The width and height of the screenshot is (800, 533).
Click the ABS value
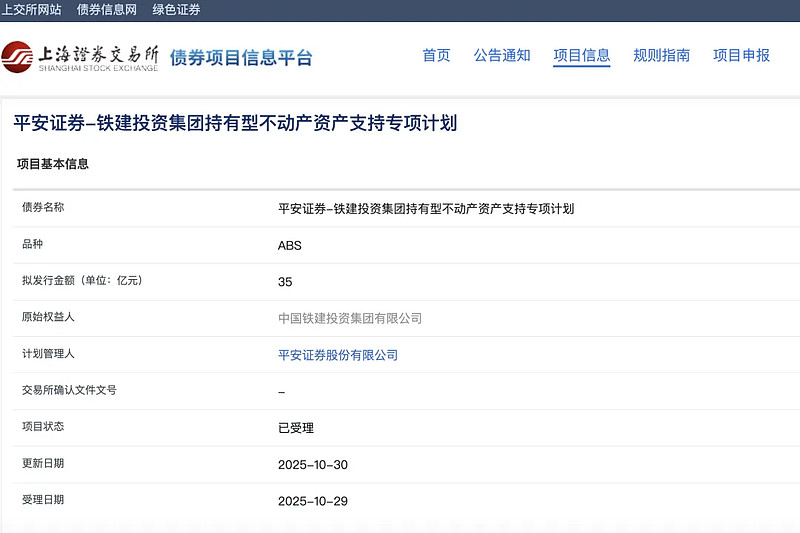pos(290,245)
